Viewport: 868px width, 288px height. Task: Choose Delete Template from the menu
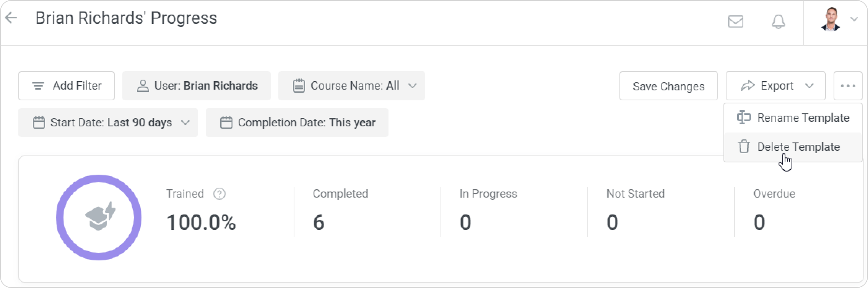click(x=798, y=147)
